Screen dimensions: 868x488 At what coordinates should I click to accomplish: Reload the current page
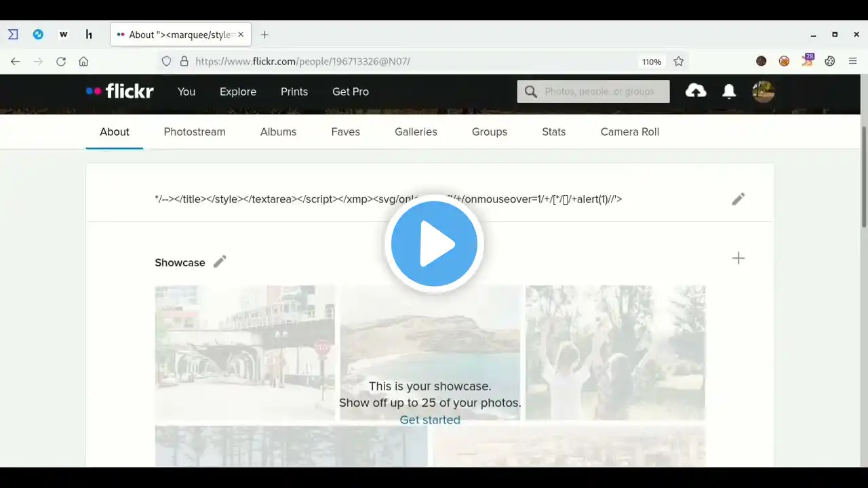click(x=61, y=62)
